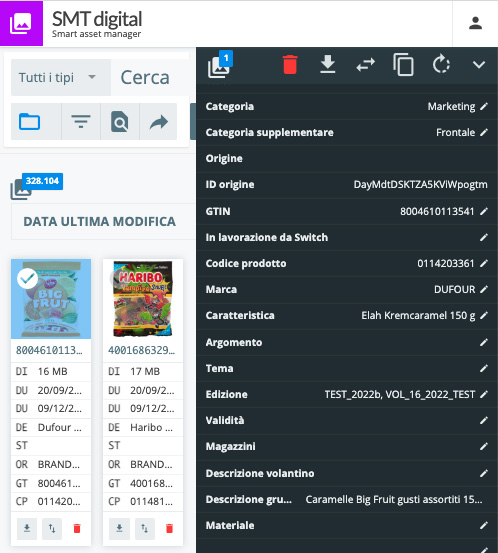498x553 pixels.
Task: Open the user account icon
Action: [475, 24]
